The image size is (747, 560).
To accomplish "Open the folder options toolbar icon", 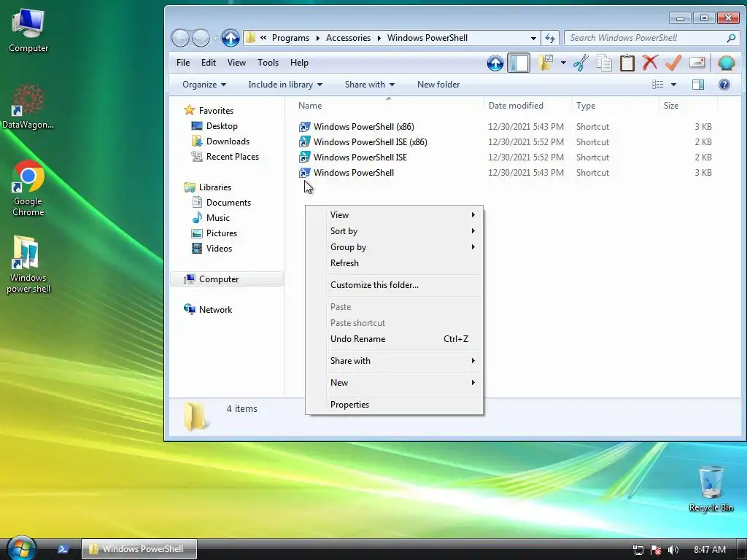I will pos(546,63).
